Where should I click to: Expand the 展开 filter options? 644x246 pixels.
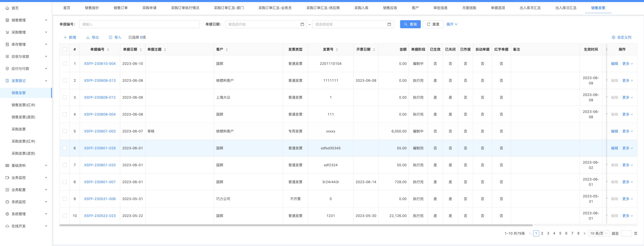coord(452,24)
